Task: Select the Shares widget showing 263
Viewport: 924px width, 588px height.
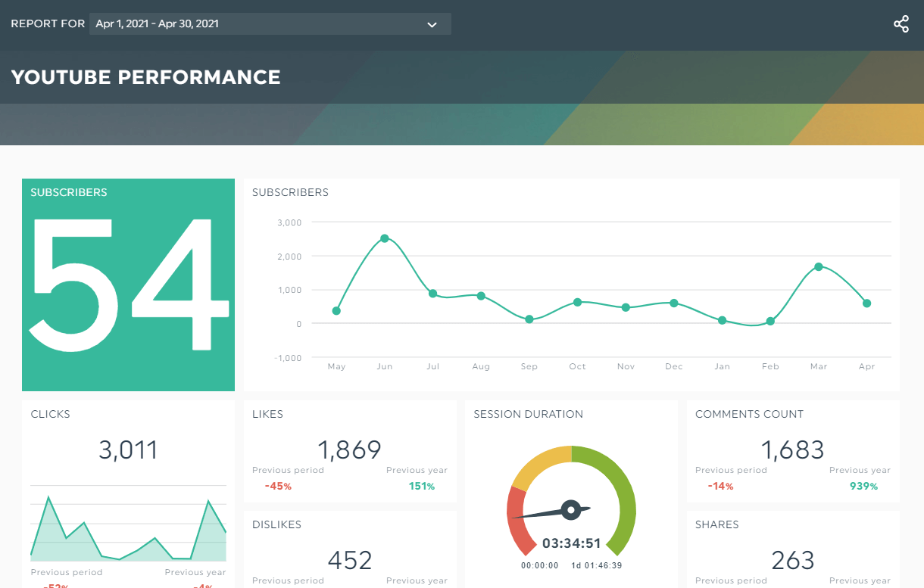Action: pyautogui.click(x=793, y=549)
